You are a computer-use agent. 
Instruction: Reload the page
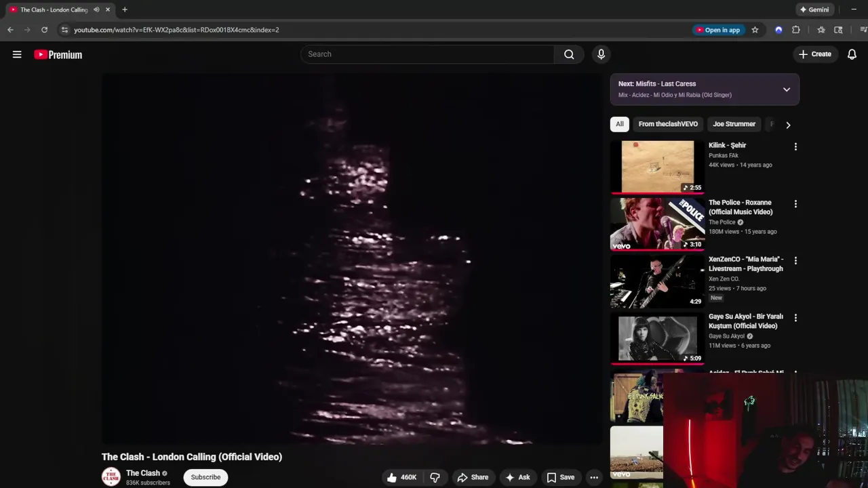(44, 30)
